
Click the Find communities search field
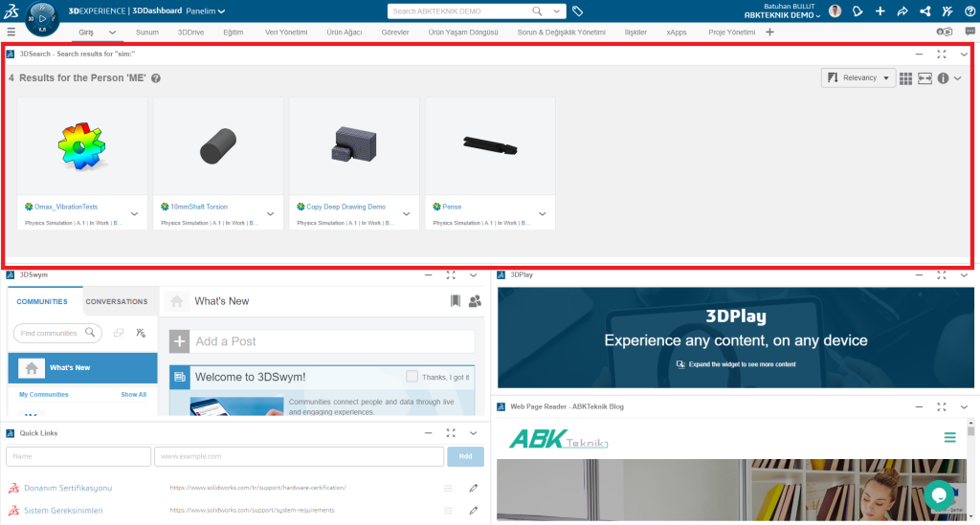point(52,333)
